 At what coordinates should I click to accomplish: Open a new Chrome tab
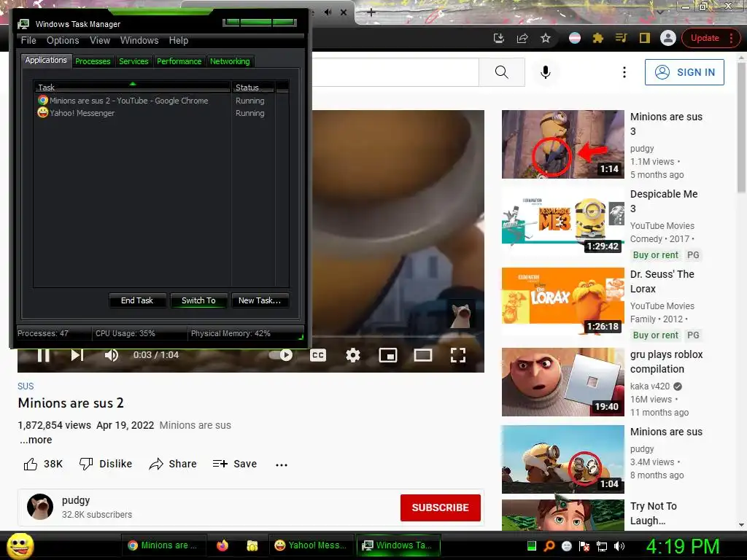tap(371, 12)
